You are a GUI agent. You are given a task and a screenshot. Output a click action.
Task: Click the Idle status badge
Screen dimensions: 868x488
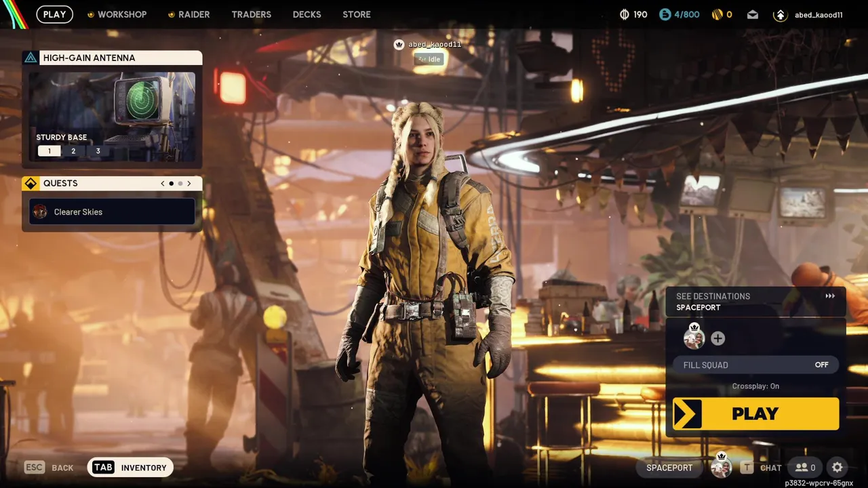click(429, 59)
